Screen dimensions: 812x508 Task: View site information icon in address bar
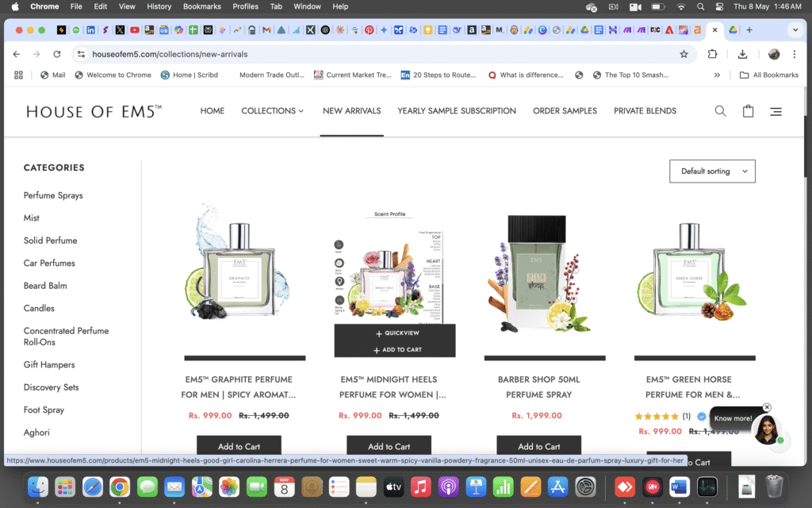point(81,54)
